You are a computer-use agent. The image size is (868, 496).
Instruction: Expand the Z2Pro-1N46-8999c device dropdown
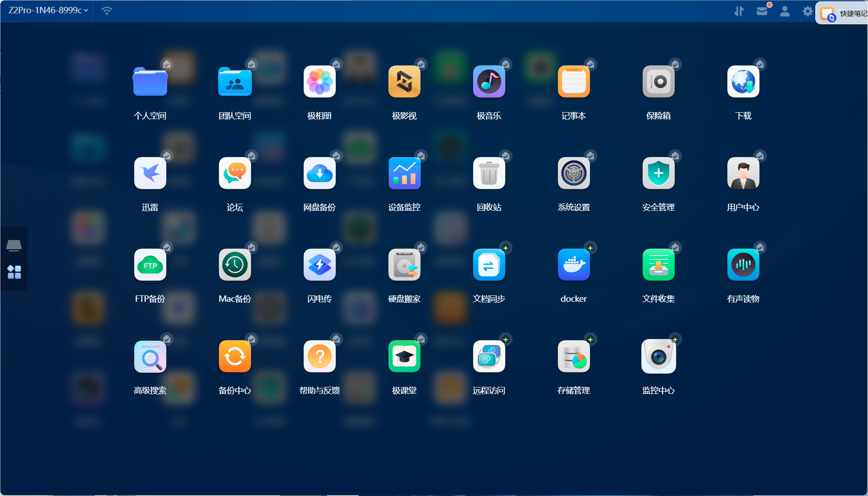coord(48,11)
